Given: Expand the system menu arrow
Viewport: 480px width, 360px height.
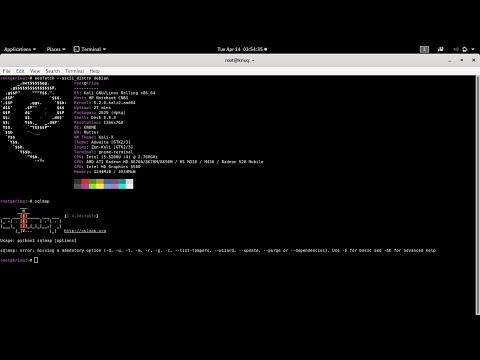Looking at the screenshot, I should click(473, 49).
